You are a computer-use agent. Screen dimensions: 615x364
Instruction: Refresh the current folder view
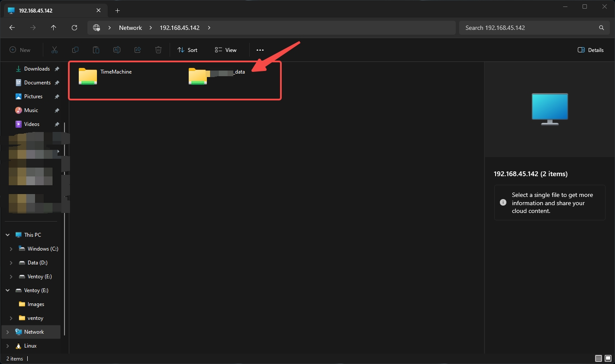click(x=74, y=28)
